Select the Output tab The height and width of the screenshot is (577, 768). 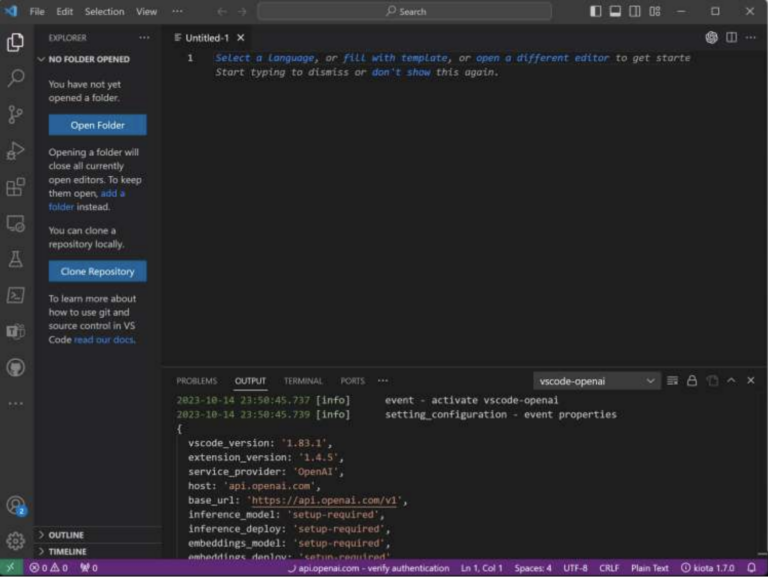coord(250,381)
